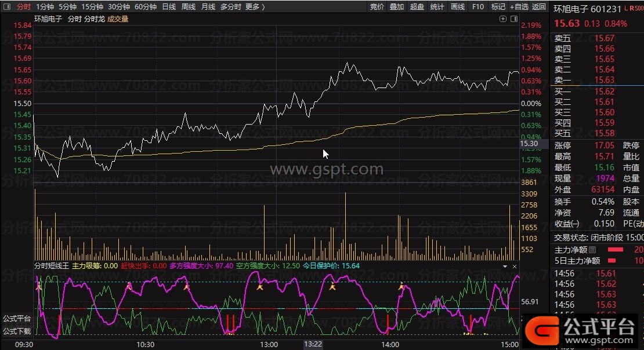
Task: Toggle the split-pane layout icon
Action: (x=514, y=19)
